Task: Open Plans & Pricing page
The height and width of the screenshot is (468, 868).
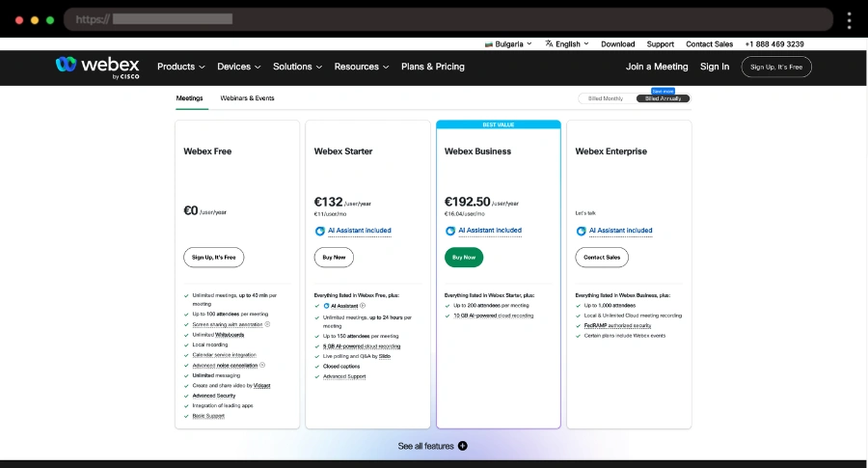Action: [x=433, y=67]
